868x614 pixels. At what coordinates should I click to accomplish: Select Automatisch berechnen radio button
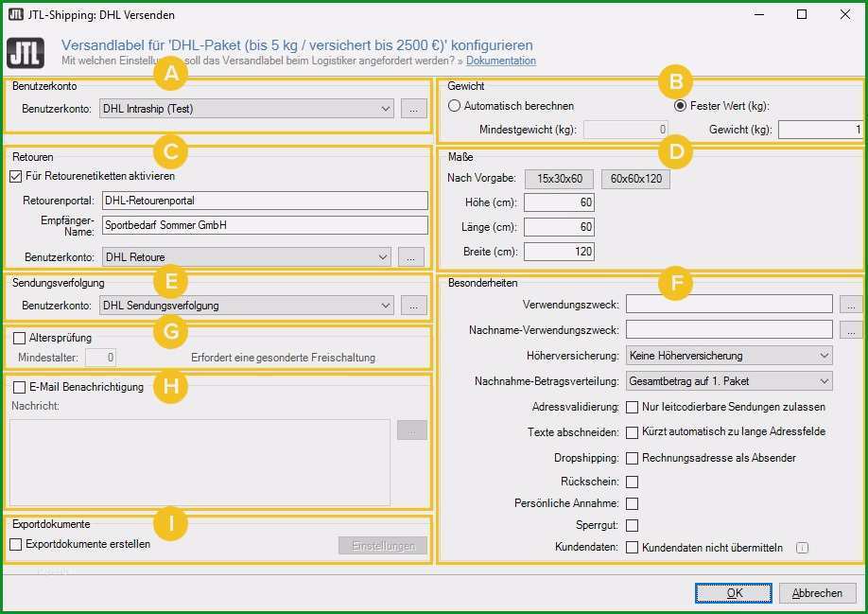point(454,106)
